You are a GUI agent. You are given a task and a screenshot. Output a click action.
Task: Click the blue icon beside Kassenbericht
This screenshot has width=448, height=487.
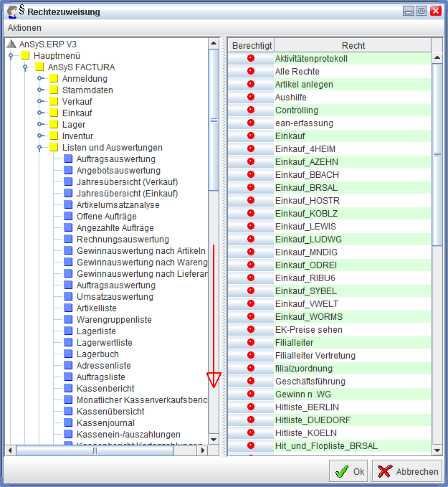pos(68,389)
